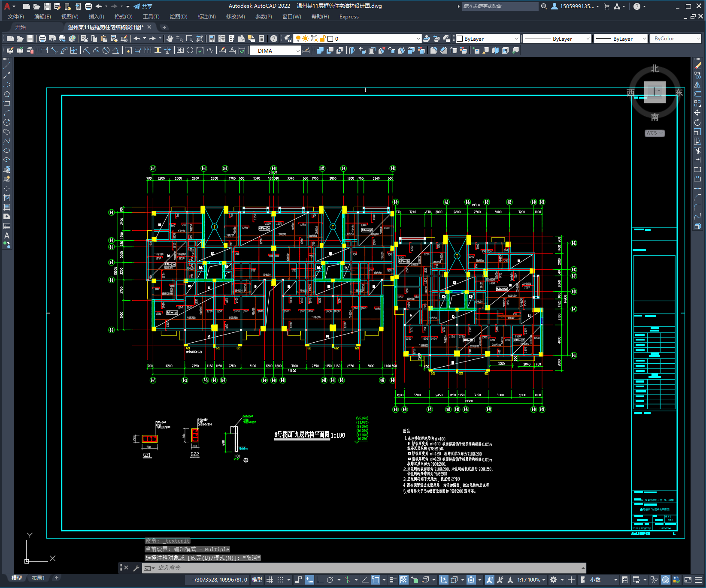Open the Layer Properties Manager icon
706x588 pixels.
(x=288, y=39)
